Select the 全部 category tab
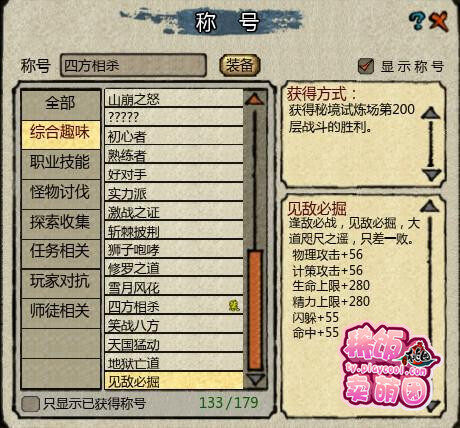The width and height of the screenshot is (460, 428). [x=60, y=104]
